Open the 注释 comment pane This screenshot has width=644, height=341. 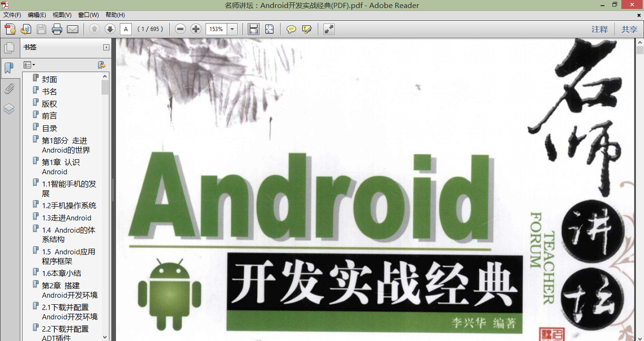(600, 29)
